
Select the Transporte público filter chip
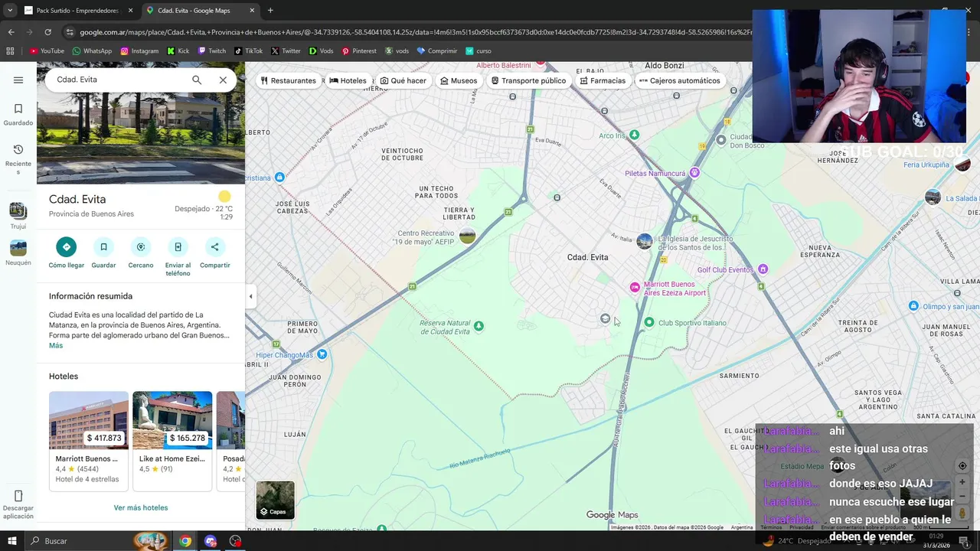[528, 80]
